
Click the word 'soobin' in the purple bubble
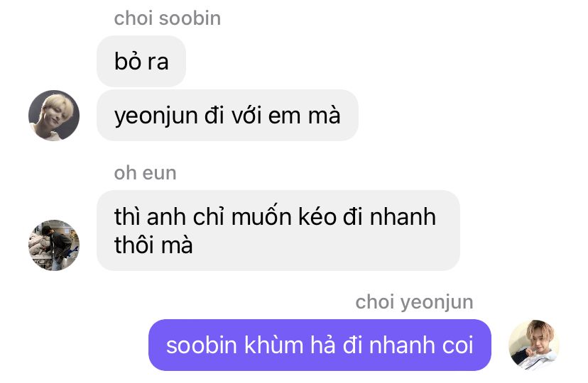point(202,345)
